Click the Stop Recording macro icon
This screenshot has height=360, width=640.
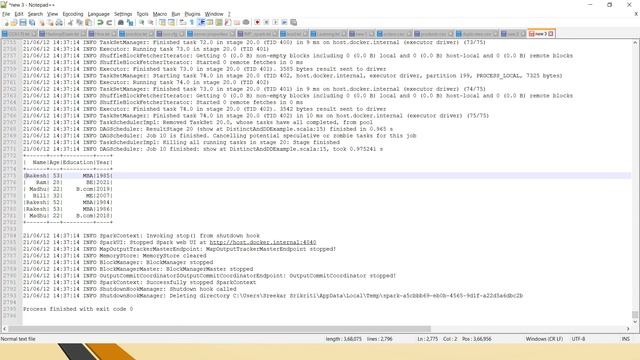coord(266,22)
